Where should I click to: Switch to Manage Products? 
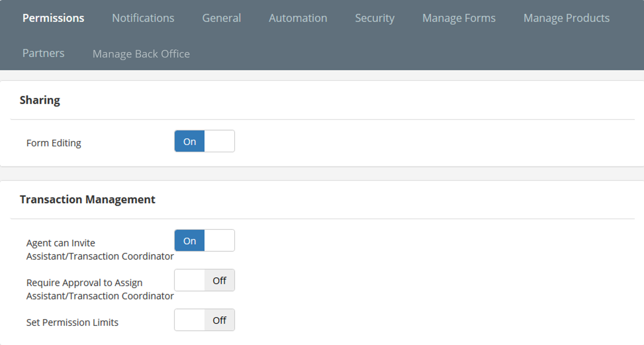click(566, 18)
